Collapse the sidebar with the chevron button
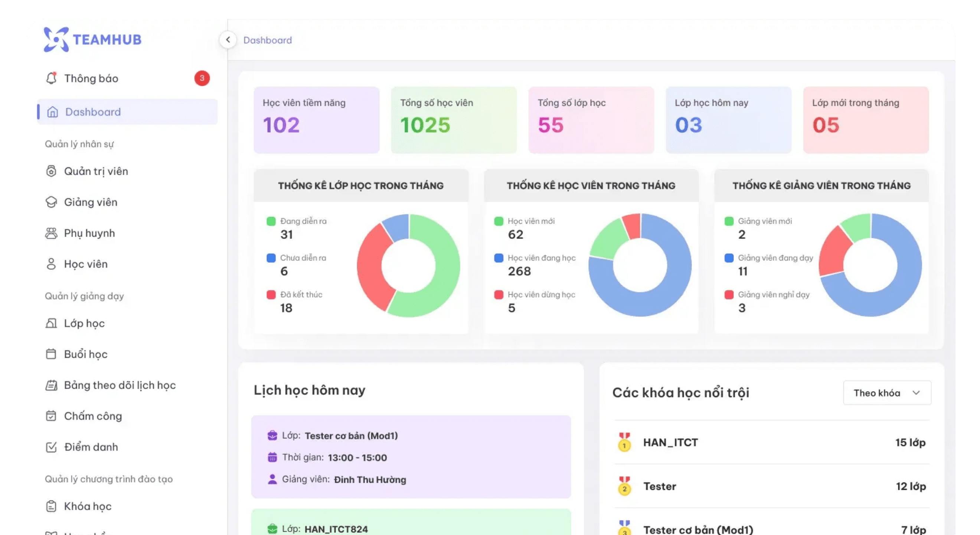980x535 pixels. [x=228, y=40]
